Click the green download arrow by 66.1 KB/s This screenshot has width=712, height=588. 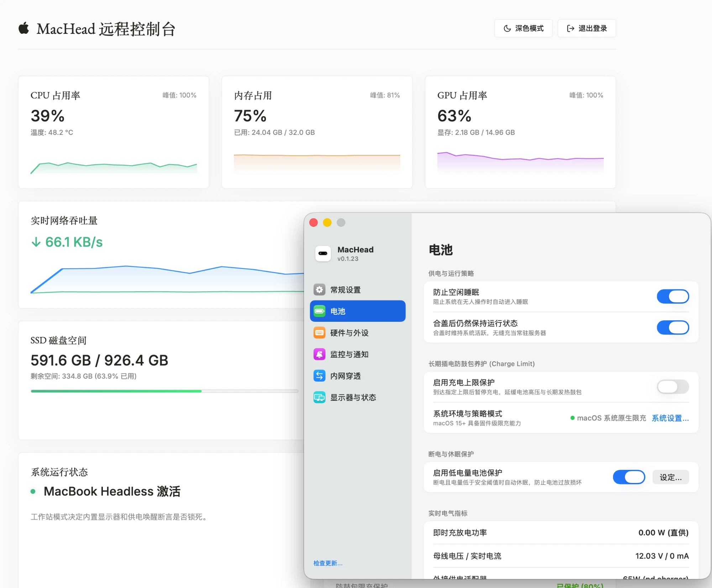[x=36, y=242]
